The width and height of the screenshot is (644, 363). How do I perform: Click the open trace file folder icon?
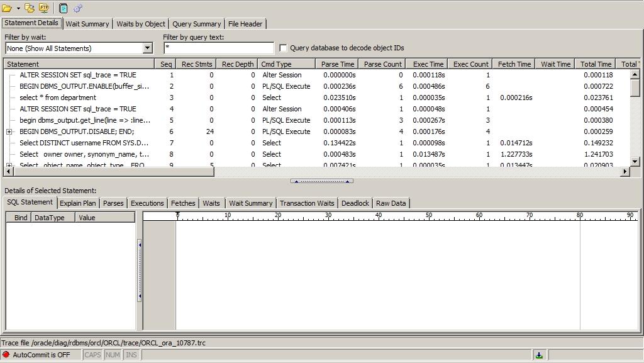click(7, 8)
